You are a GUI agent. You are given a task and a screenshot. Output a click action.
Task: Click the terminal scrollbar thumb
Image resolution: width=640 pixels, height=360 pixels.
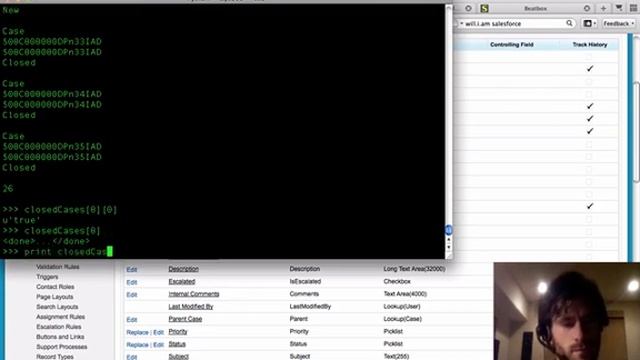(x=448, y=230)
